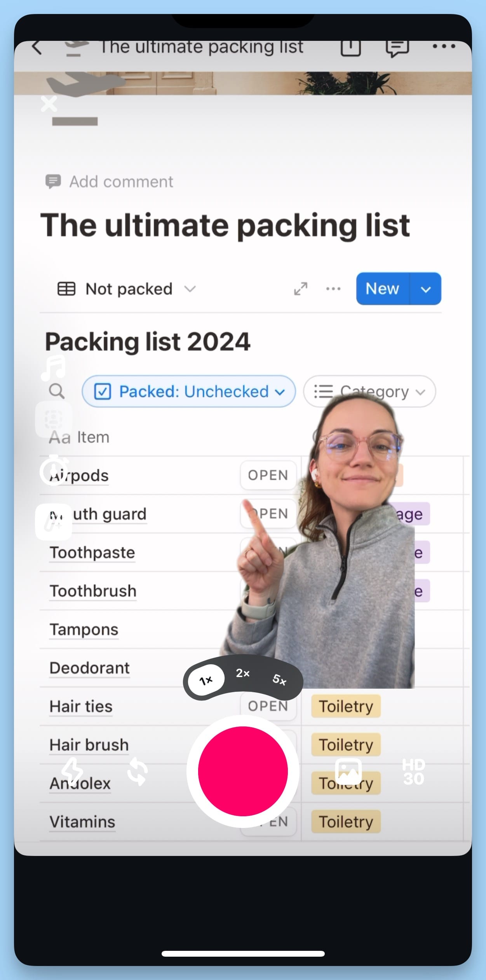Close the camera overlay with X

pyautogui.click(x=49, y=104)
